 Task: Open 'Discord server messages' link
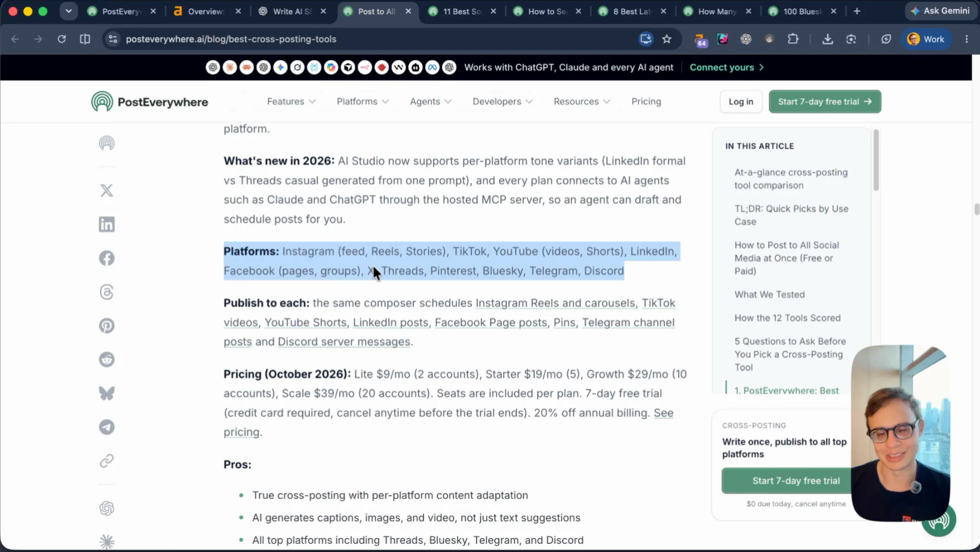pyautogui.click(x=344, y=342)
